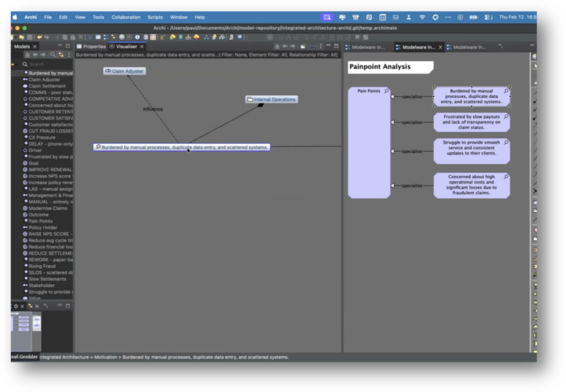The image size is (566, 392).
Task: Select Modernise Claims in the model tree
Action: click(x=48, y=208)
